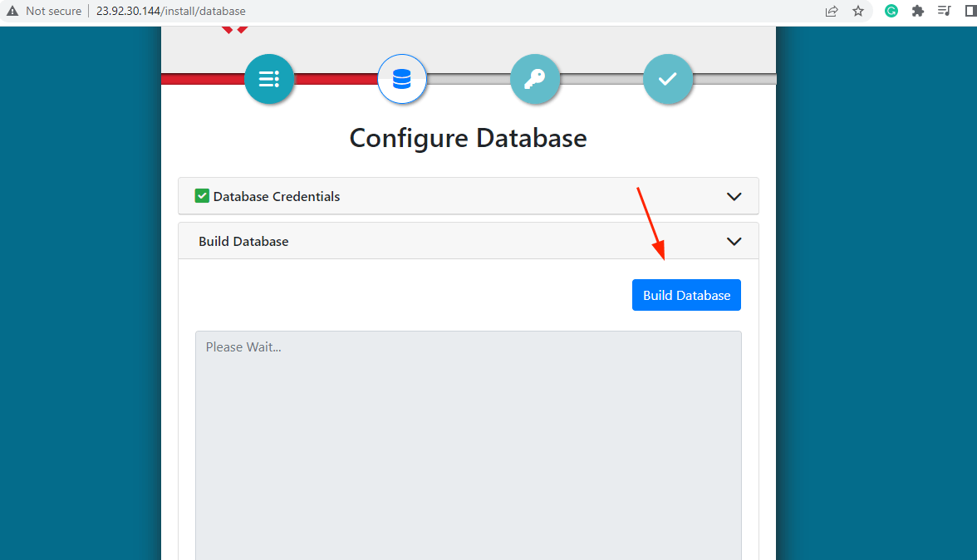Click the green Database Credentials checkmark

pos(202,196)
